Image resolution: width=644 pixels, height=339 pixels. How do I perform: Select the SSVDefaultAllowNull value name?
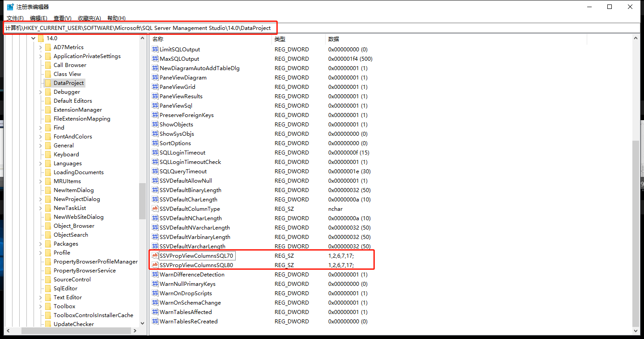(x=186, y=180)
